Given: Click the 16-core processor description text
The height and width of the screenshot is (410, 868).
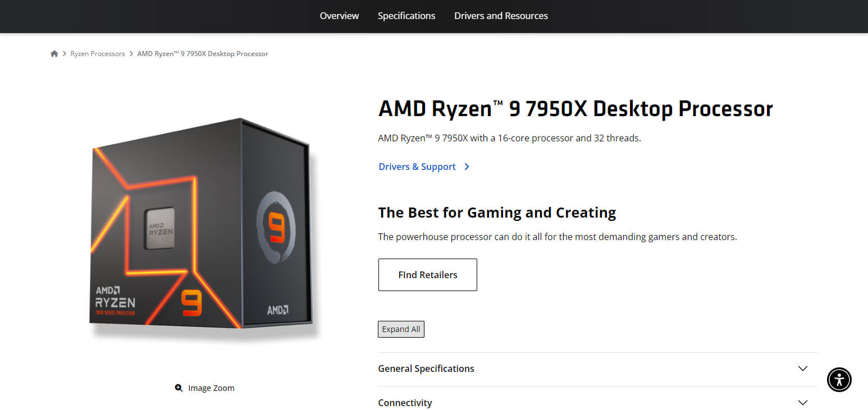Looking at the screenshot, I should (510, 138).
